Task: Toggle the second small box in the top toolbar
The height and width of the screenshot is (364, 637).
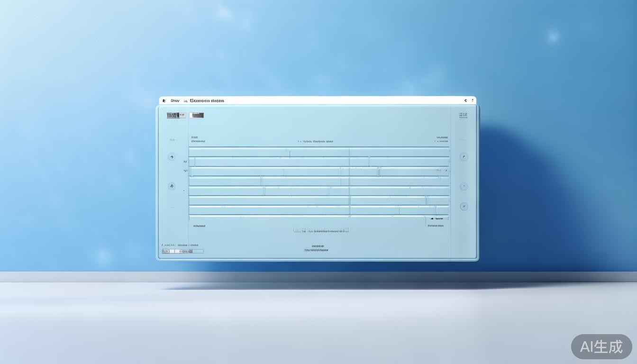Action: pos(197,115)
